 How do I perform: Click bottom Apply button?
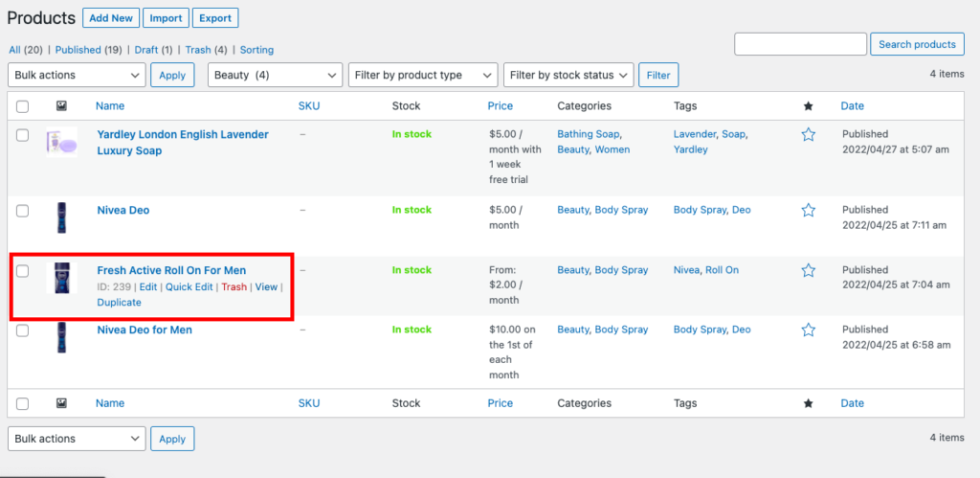172,439
